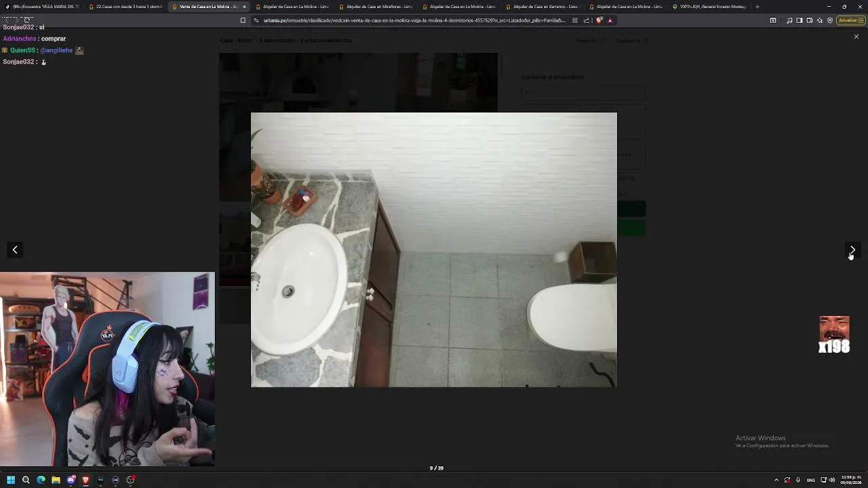868x488 pixels.
Task: Open File Explorer from the taskbar
Action: click(x=56, y=480)
